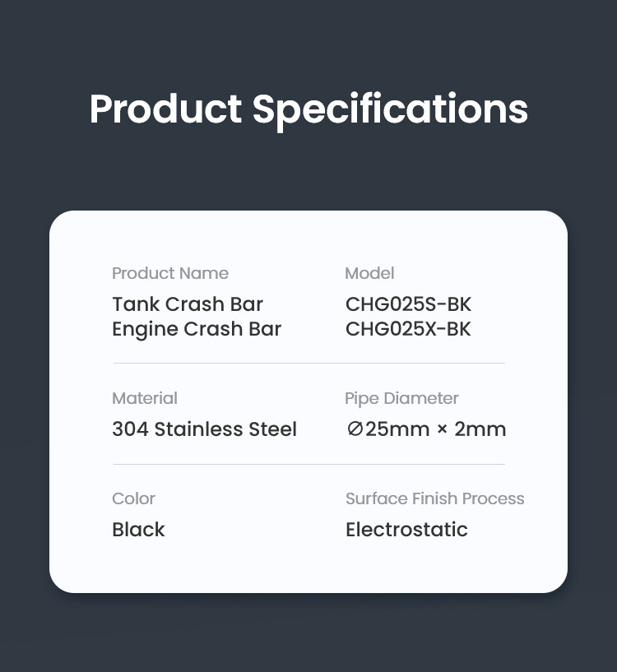Click the 25mm diameter value
This screenshot has height=672, width=617.
[398, 429]
